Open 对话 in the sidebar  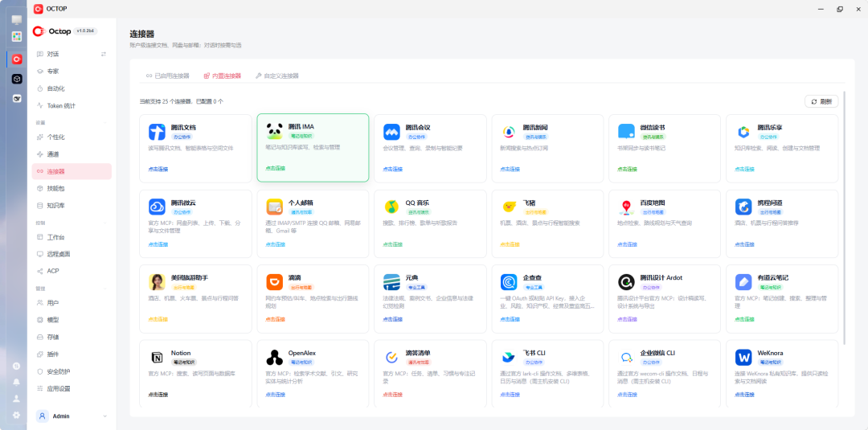(x=72, y=54)
